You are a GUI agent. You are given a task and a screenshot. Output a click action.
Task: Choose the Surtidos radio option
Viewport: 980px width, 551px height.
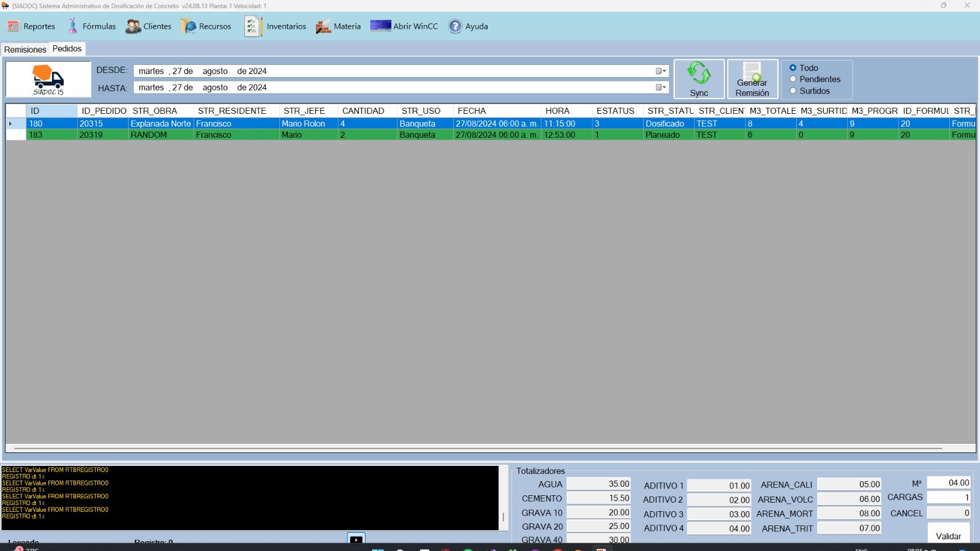793,91
